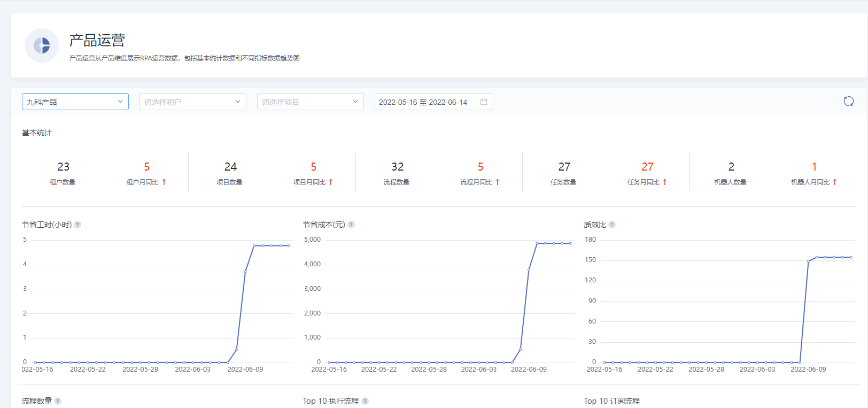Click help icon beside 流程数量 chart title
The width and height of the screenshot is (868, 408).
coord(58,401)
